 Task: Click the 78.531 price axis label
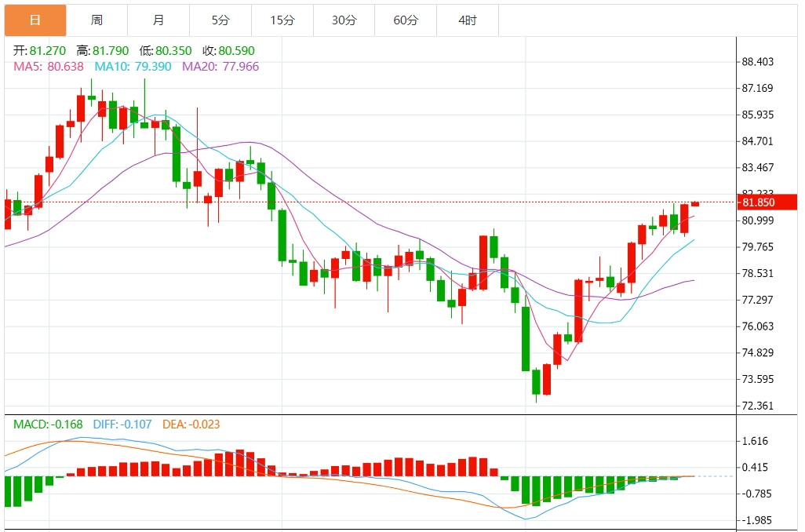(758, 274)
